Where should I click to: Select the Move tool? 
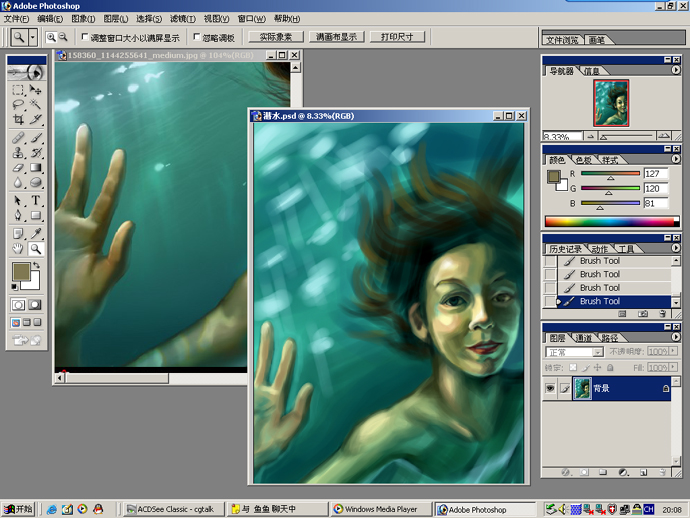coord(35,90)
